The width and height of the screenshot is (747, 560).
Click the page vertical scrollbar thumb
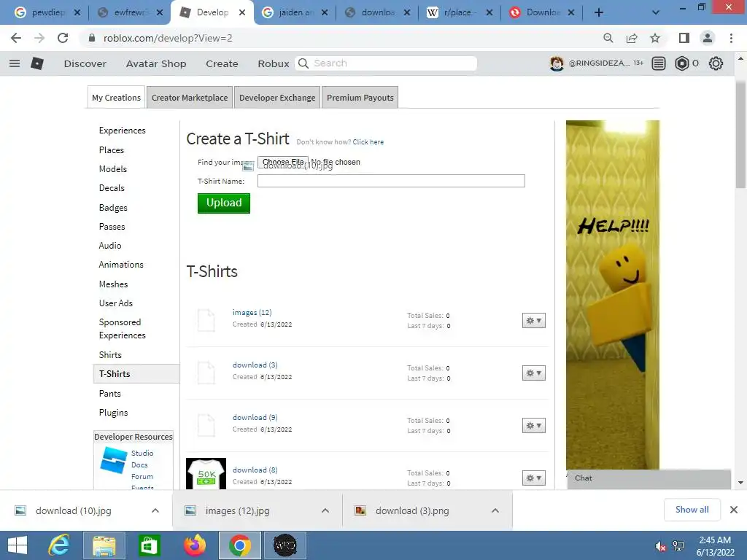click(x=740, y=134)
